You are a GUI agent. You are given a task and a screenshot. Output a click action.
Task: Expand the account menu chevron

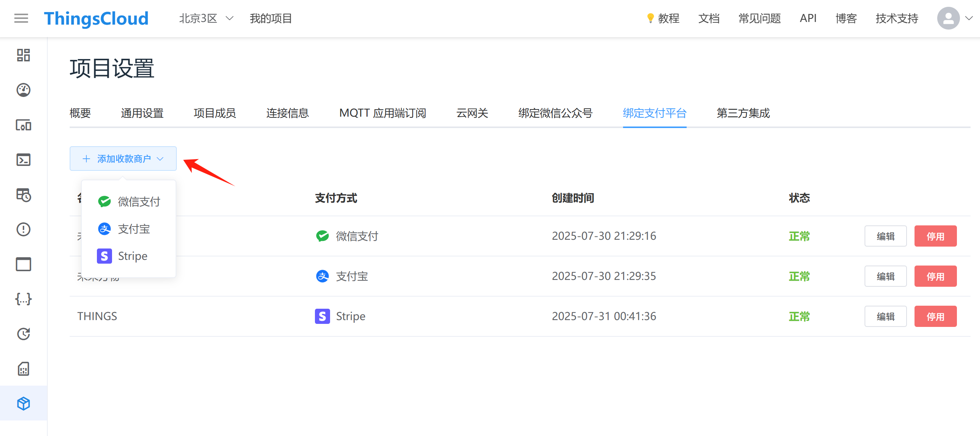pyautogui.click(x=969, y=18)
